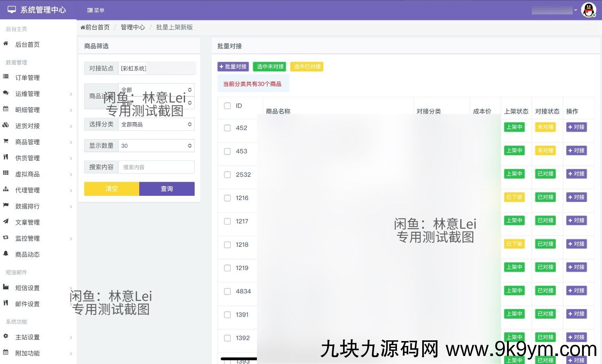The width and height of the screenshot is (602, 364).
Task: Select the 运维管理 chat icon
Action: pyautogui.click(x=6, y=94)
